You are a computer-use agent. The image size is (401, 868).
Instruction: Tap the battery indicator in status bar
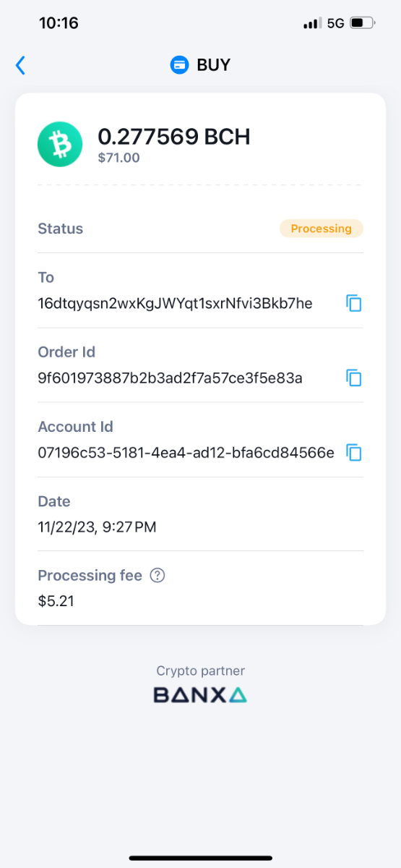coord(363,23)
